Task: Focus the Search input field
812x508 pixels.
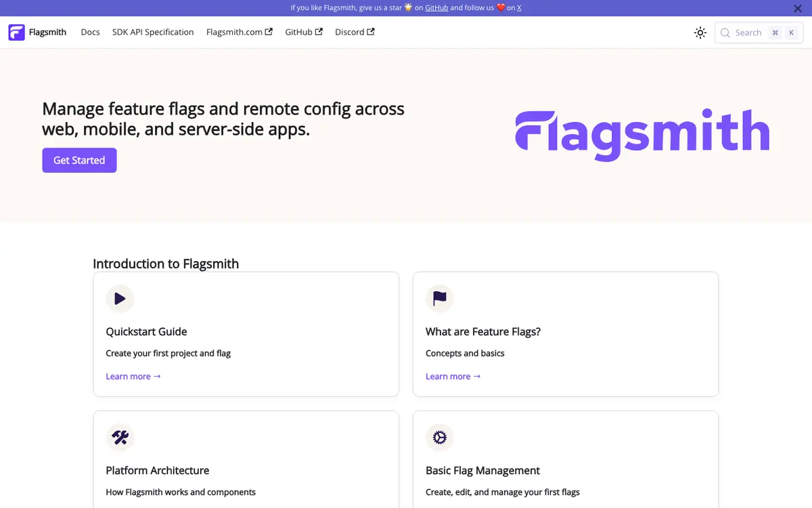Action: click(x=759, y=33)
